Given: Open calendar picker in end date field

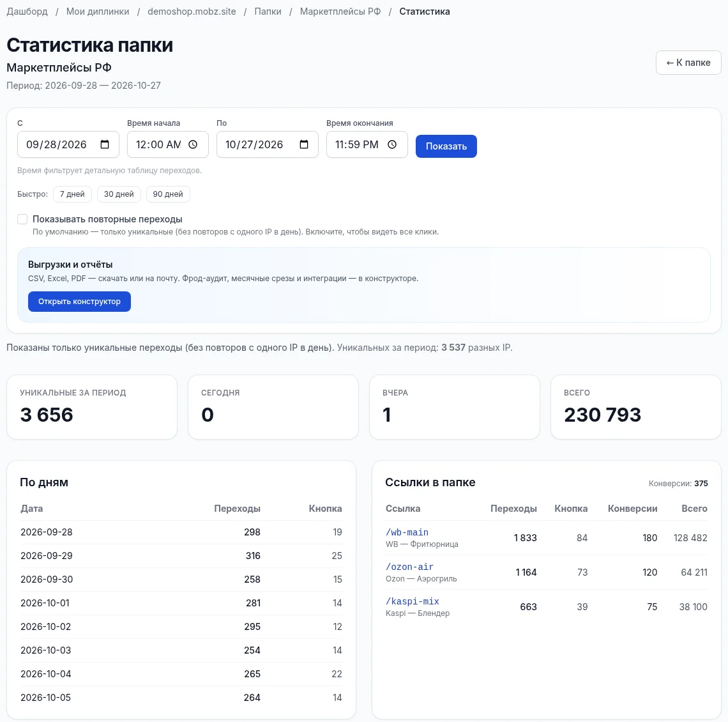Looking at the screenshot, I should pyautogui.click(x=304, y=144).
